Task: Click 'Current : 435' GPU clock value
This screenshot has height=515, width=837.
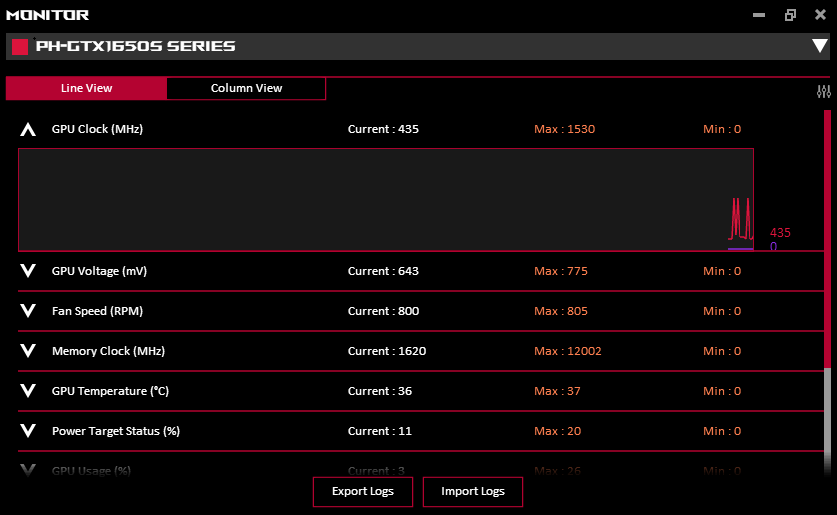Action: [383, 129]
